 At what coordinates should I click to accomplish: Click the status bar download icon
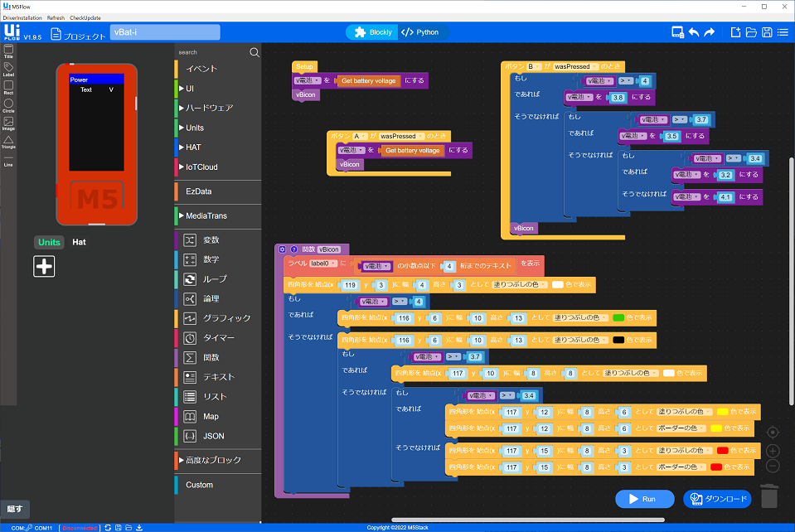(x=139, y=527)
